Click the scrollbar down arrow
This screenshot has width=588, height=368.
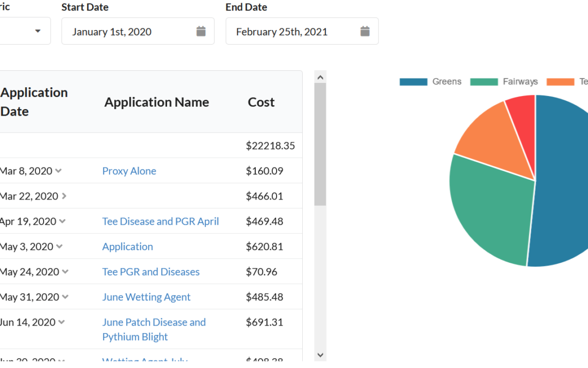click(x=320, y=355)
